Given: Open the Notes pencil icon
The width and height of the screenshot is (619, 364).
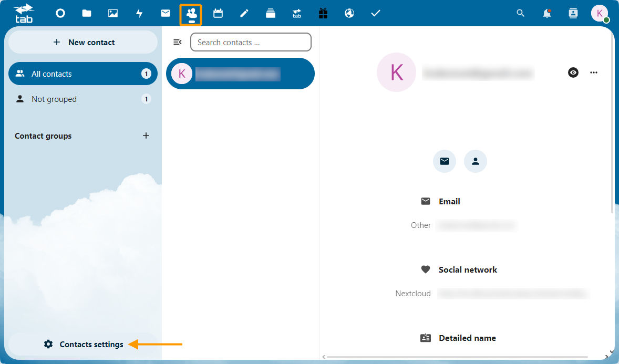Looking at the screenshot, I should click(x=244, y=14).
